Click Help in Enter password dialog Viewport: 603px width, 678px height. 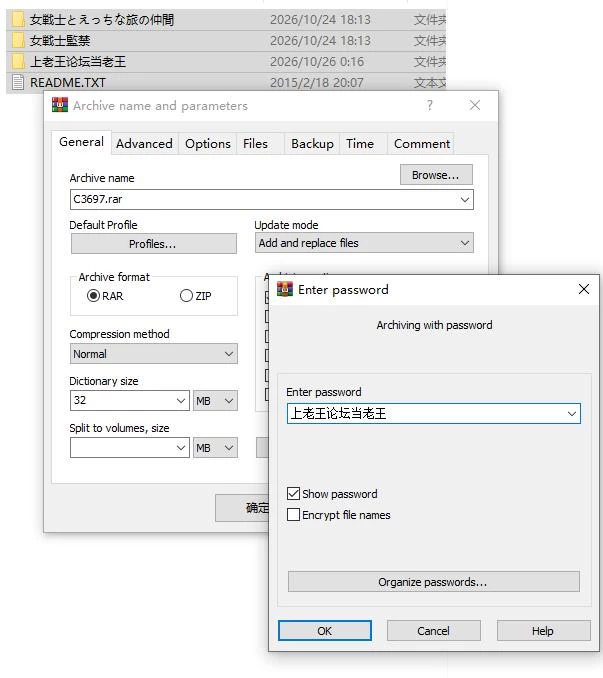point(543,631)
